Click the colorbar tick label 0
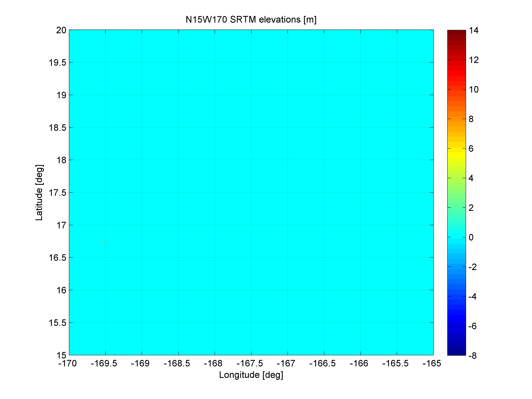The width and height of the screenshot is (532, 399). coord(471,237)
